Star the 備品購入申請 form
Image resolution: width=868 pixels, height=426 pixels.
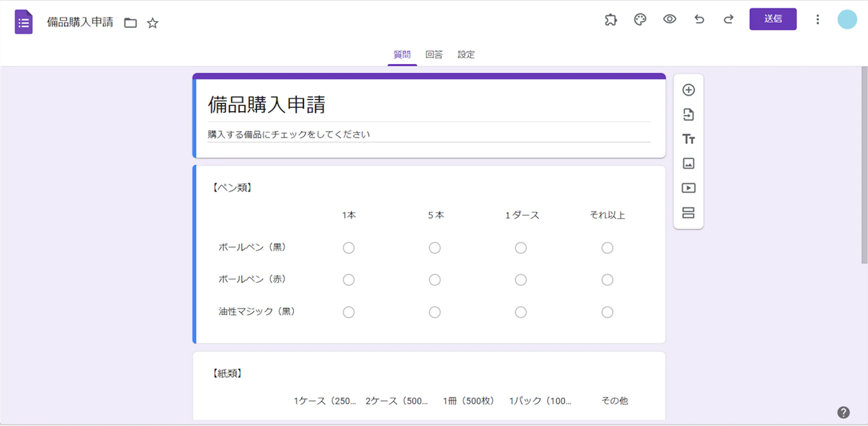pos(153,23)
